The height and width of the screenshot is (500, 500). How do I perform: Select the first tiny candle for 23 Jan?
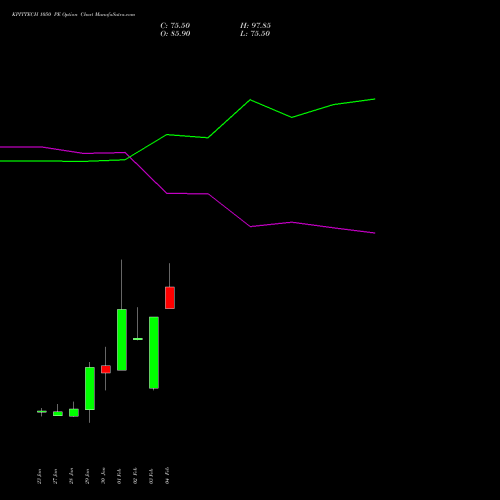pyautogui.click(x=42, y=412)
